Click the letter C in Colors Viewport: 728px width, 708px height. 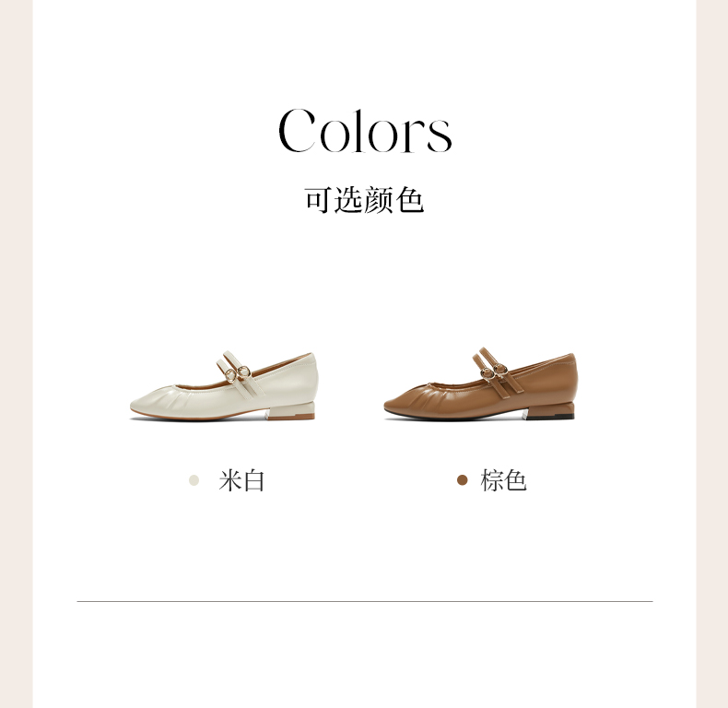tap(297, 131)
